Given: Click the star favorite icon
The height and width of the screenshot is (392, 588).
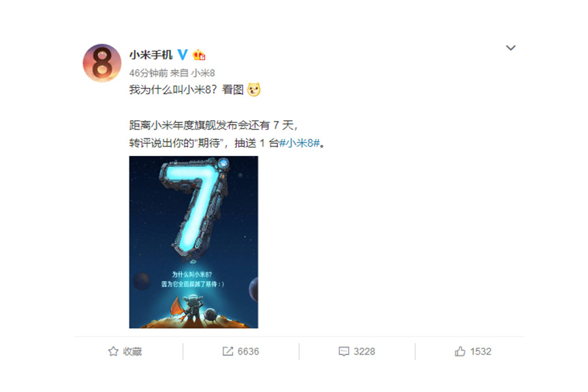Looking at the screenshot, I should (113, 352).
